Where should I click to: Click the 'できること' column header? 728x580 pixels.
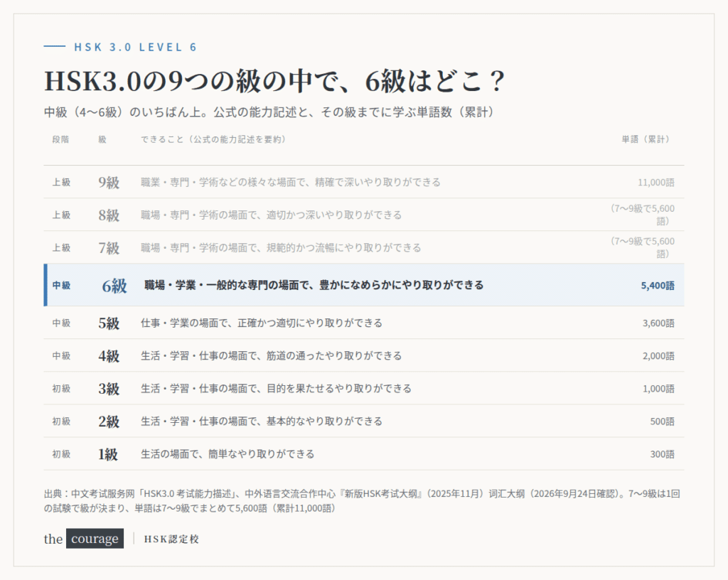[x=213, y=139]
